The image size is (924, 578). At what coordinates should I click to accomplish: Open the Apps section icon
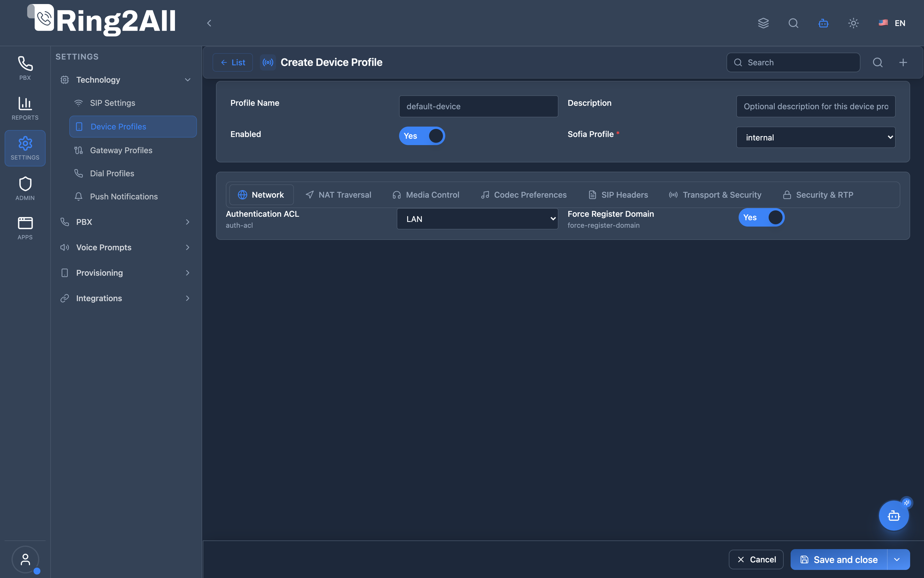click(x=25, y=228)
